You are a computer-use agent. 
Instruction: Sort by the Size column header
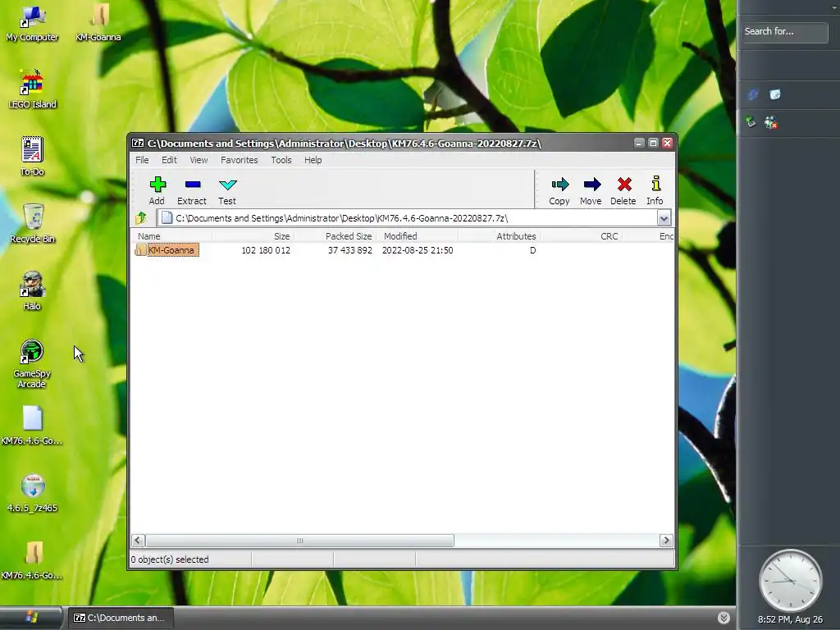(253, 236)
